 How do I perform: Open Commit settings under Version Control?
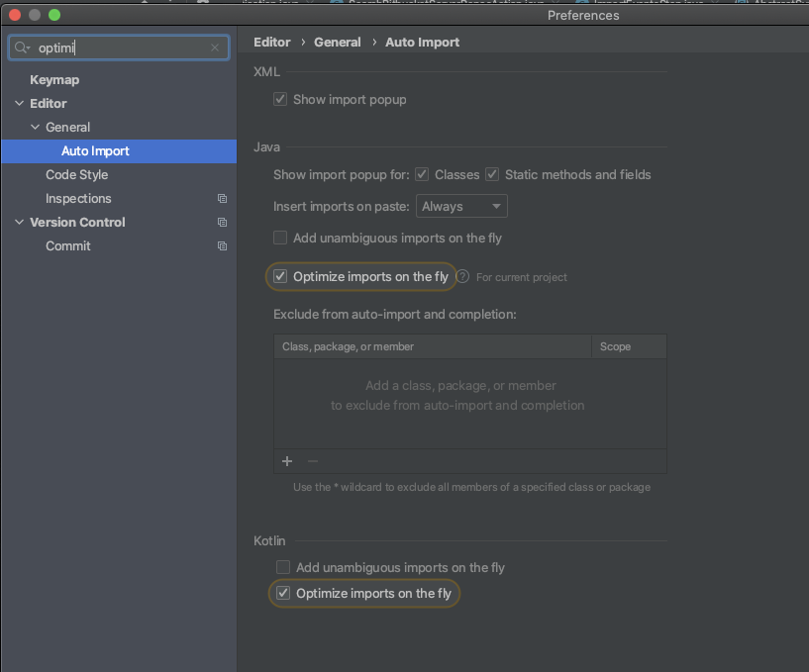point(68,246)
